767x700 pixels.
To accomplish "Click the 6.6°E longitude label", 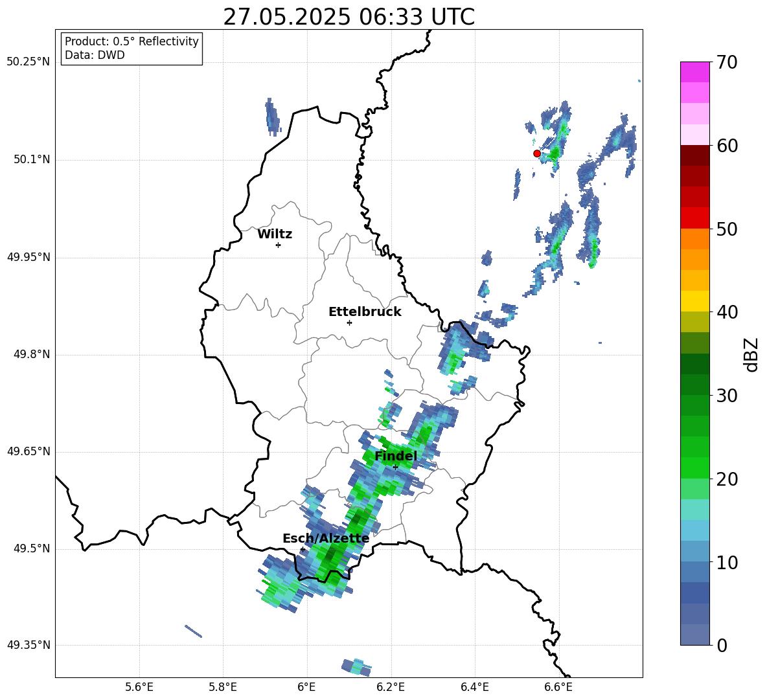I will pos(558,687).
